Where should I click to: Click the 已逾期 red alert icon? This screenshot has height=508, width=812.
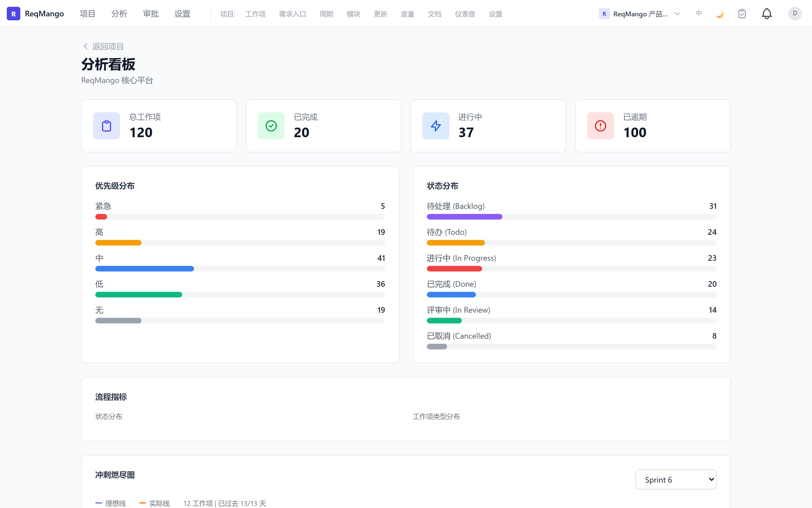pos(600,126)
